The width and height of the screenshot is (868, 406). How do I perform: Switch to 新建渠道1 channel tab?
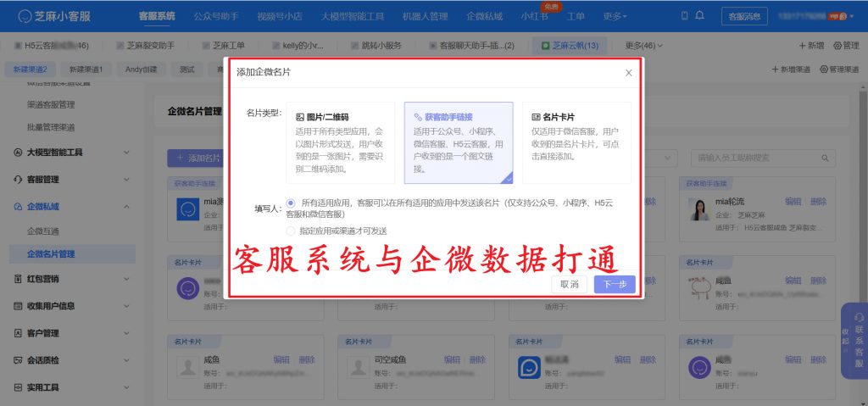pyautogui.click(x=86, y=70)
